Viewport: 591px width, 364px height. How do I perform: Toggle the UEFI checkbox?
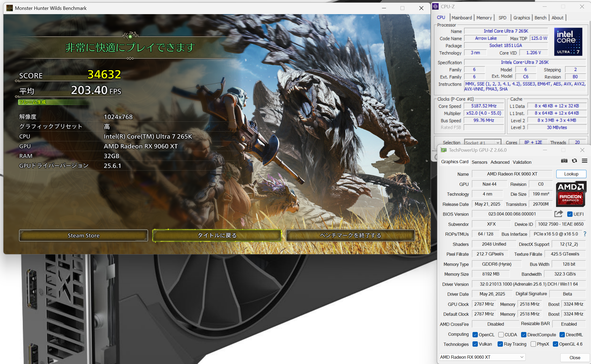click(570, 214)
